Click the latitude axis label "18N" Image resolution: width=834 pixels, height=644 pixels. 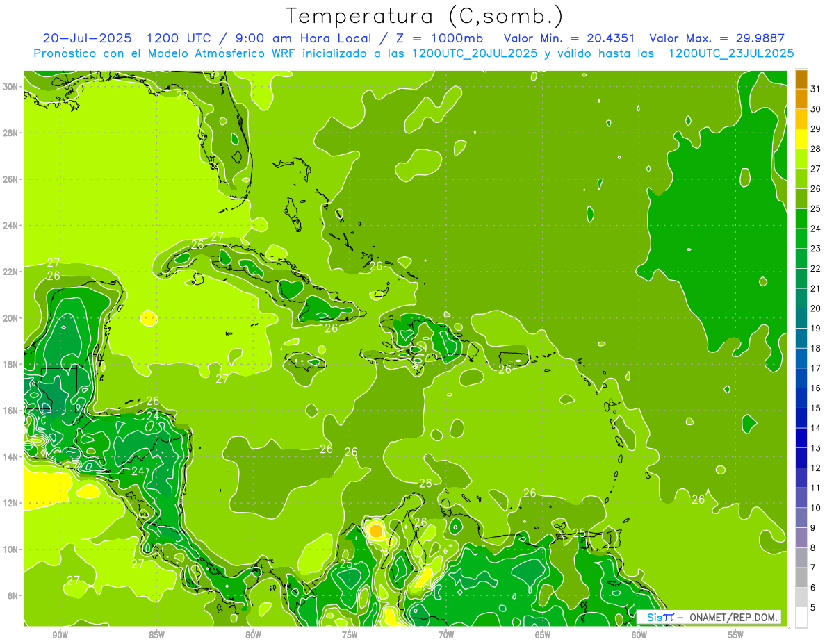click(x=12, y=364)
